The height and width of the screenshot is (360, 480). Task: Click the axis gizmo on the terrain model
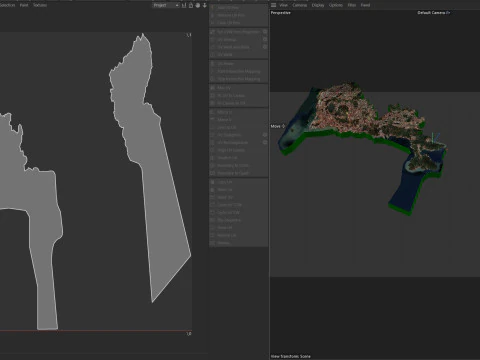(x=435, y=138)
